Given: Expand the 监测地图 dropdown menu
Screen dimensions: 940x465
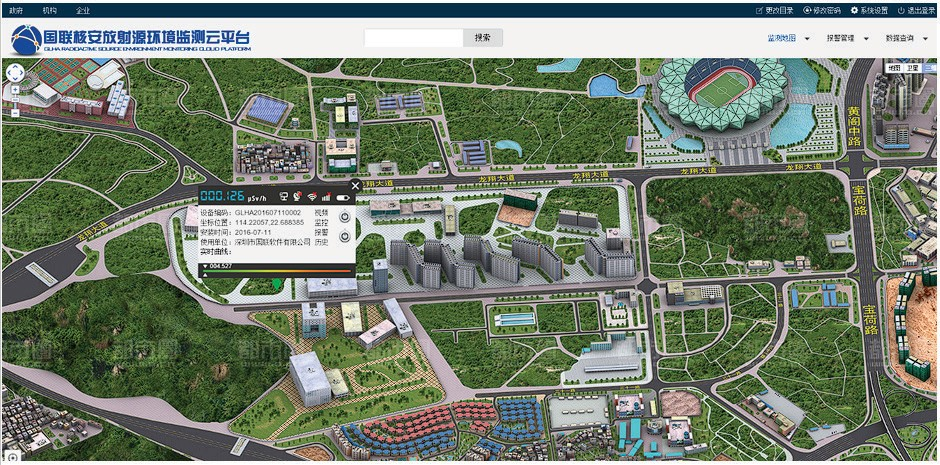Looking at the screenshot, I should [x=787, y=38].
